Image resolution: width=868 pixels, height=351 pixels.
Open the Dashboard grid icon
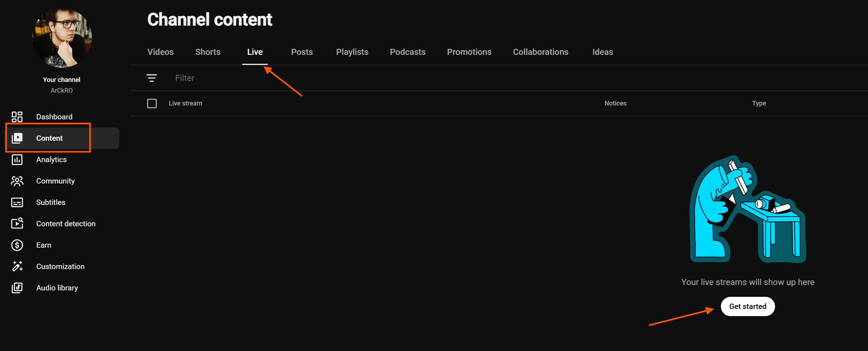[x=17, y=117]
